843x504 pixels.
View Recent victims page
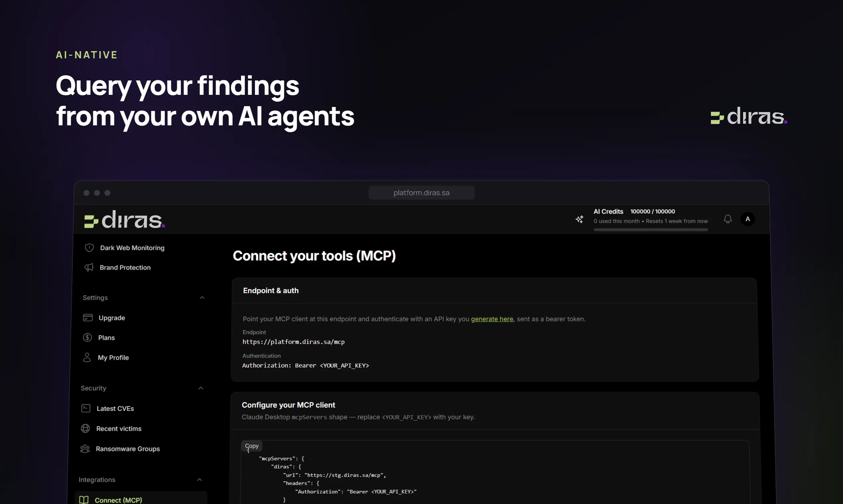point(118,429)
